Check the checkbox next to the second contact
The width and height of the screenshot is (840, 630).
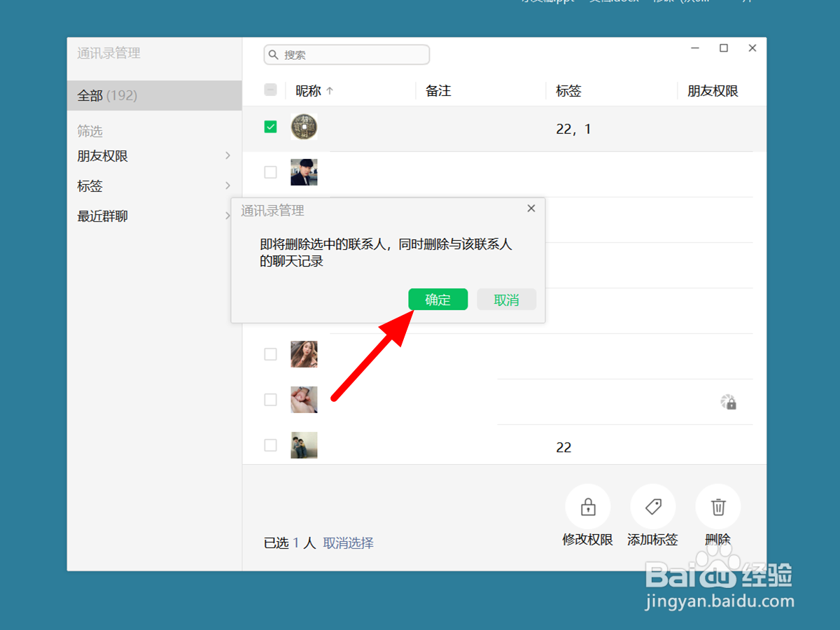tap(270, 172)
